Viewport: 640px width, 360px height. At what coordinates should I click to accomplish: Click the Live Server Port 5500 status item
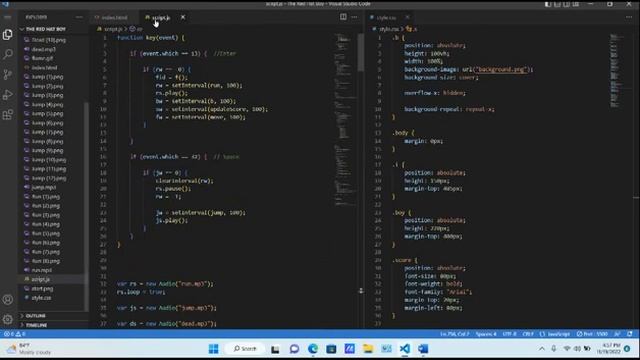click(592, 334)
